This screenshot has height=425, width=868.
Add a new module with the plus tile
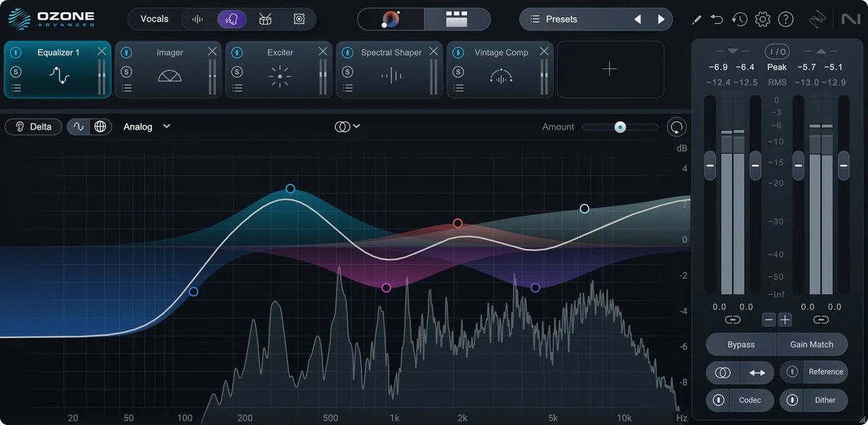click(x=610, y=70)
